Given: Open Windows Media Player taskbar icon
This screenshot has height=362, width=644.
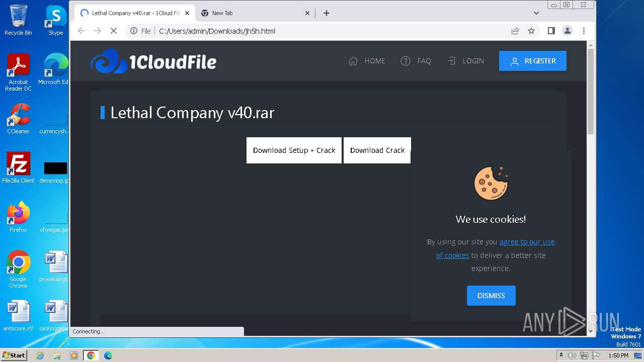Looking at the screenshot, I should point(74,355).
